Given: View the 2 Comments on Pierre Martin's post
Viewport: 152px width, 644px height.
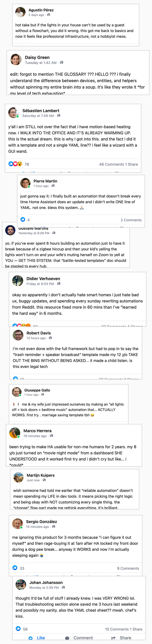Looking at the screenshot, I should [x=131, y=220].
